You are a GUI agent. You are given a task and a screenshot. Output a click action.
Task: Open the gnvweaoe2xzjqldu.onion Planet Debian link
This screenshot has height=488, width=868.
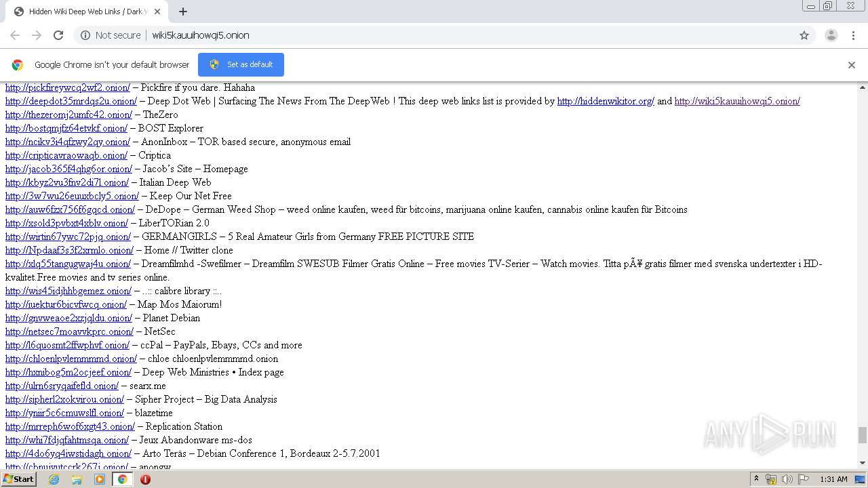[x=68, y=318]
